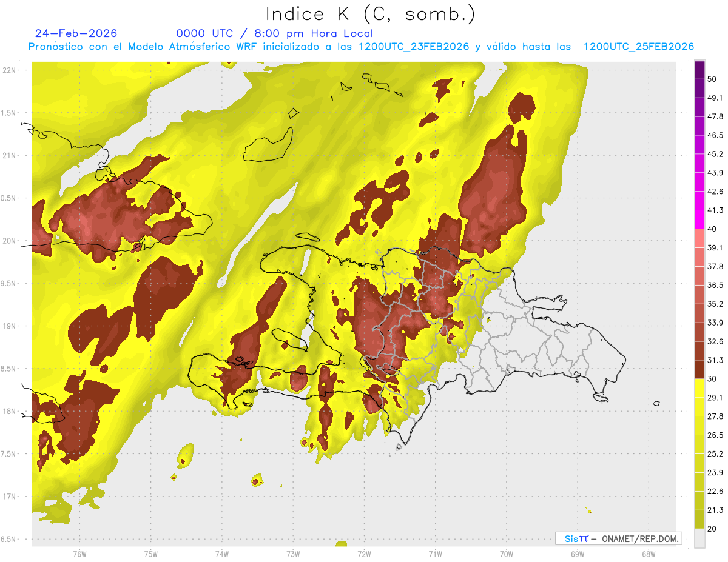The width and height of the screenshot is (728, 562).
Task: Click the "74W" longitude label
Action: pyautogui.click(x=221, y=554)
